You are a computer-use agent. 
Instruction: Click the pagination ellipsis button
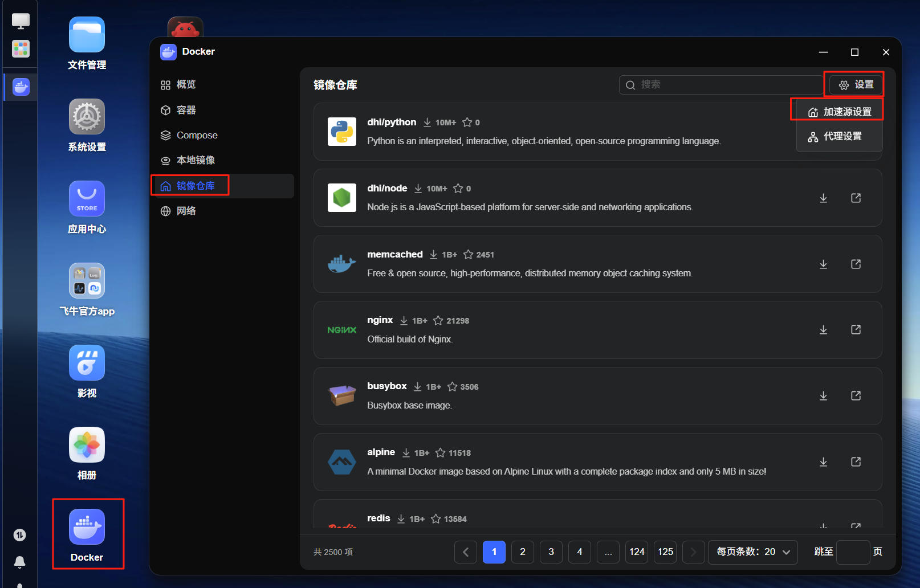tap(608, 552)
